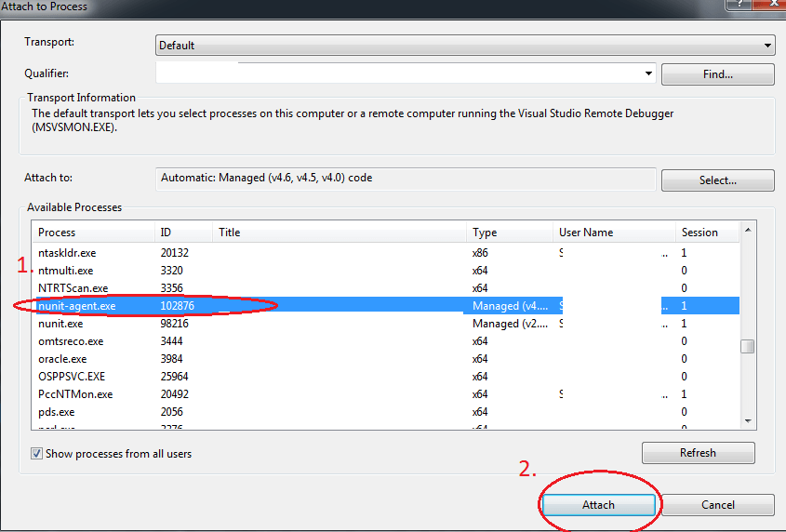This screenshot has height=532, width=786.
Task: Click the Find... button
Action: tap(717, 74)
